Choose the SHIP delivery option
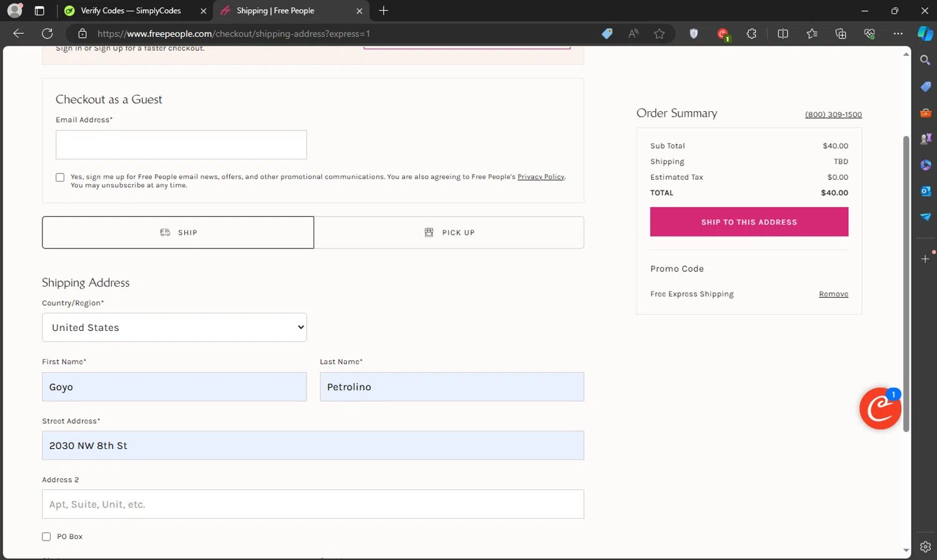The image size is (937, 560). 178,232
